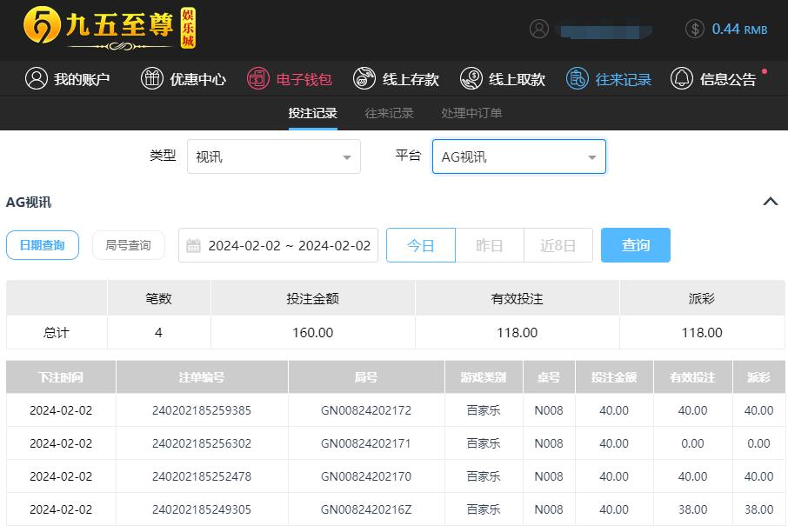
Task: Open 线上取款 withdrawal icon
Action: point(471,79)
